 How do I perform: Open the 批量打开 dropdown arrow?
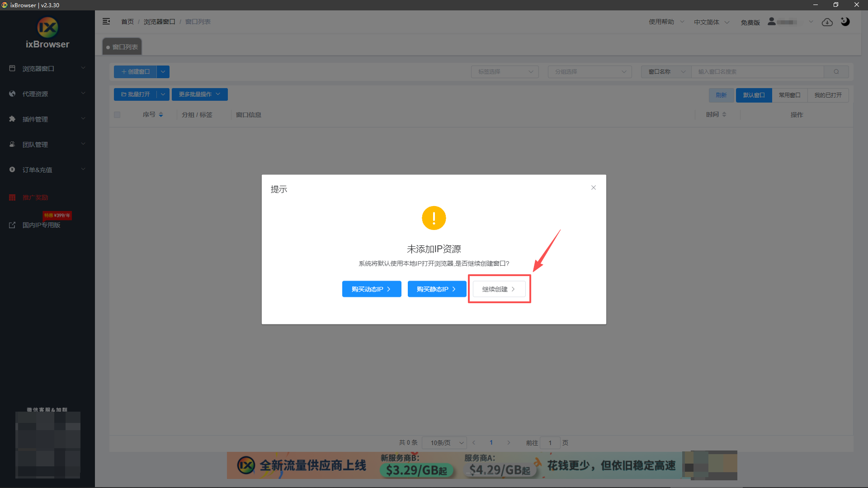click(163, 94)
